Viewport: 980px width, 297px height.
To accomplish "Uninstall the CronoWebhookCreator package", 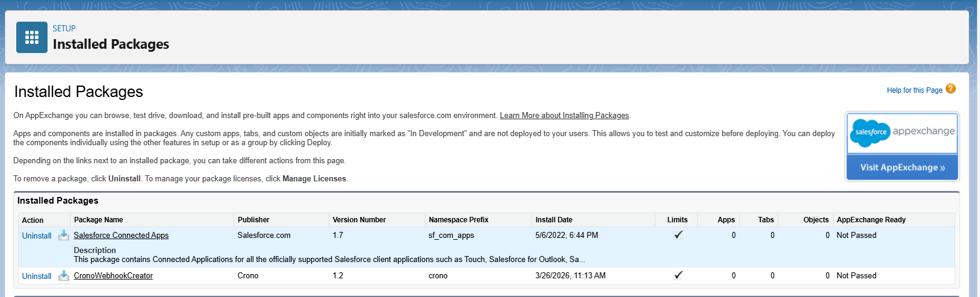I will pyautogui.click(x=37, y=277).
